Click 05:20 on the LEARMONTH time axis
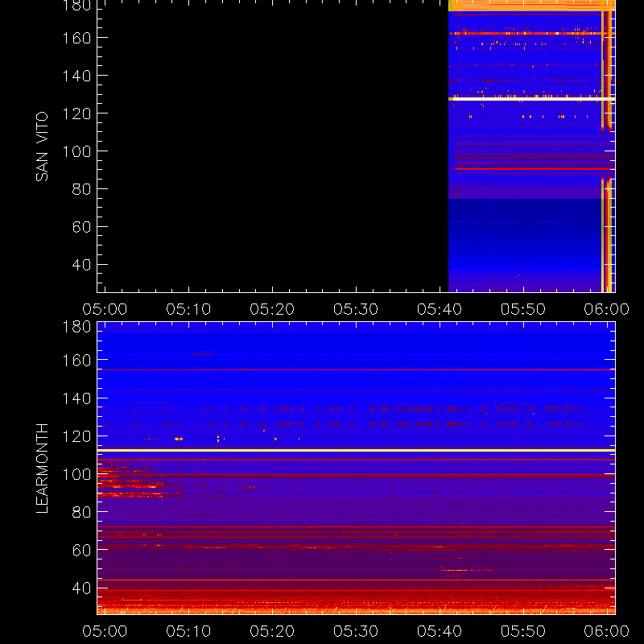 272,631
